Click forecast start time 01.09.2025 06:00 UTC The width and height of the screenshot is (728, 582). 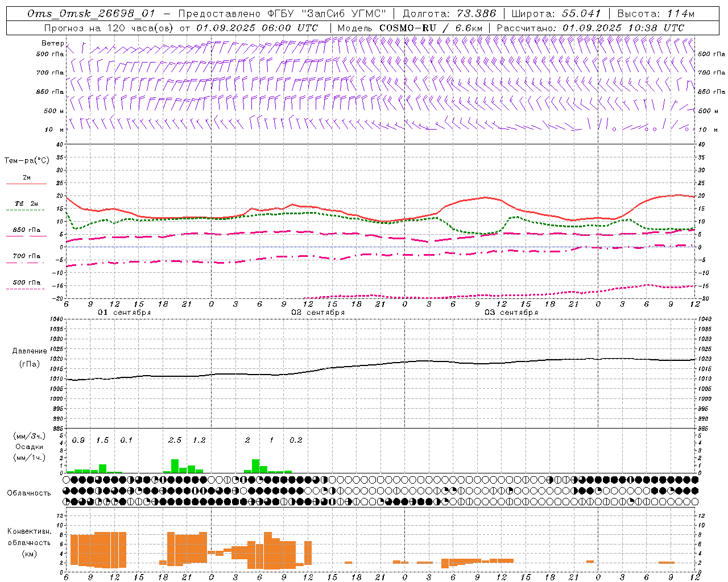tap(257, 28)
